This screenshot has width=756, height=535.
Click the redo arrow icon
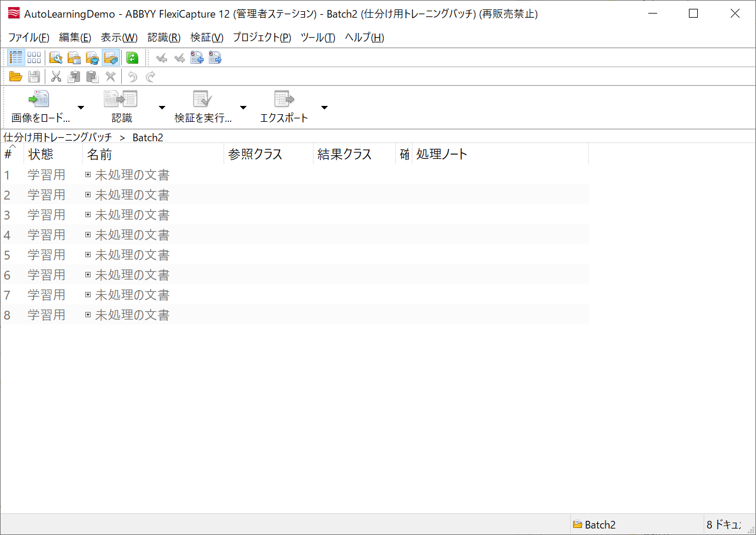coord(151,77)
